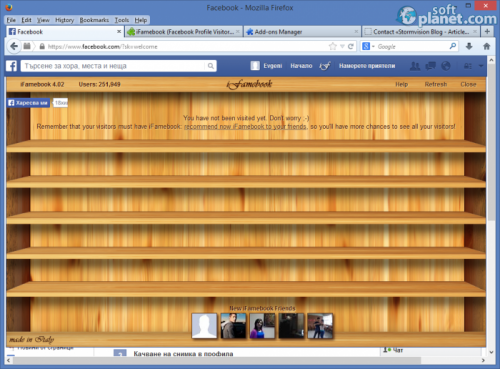
Task: Close the Add-ons Manager tab
Action: (356, 32)
